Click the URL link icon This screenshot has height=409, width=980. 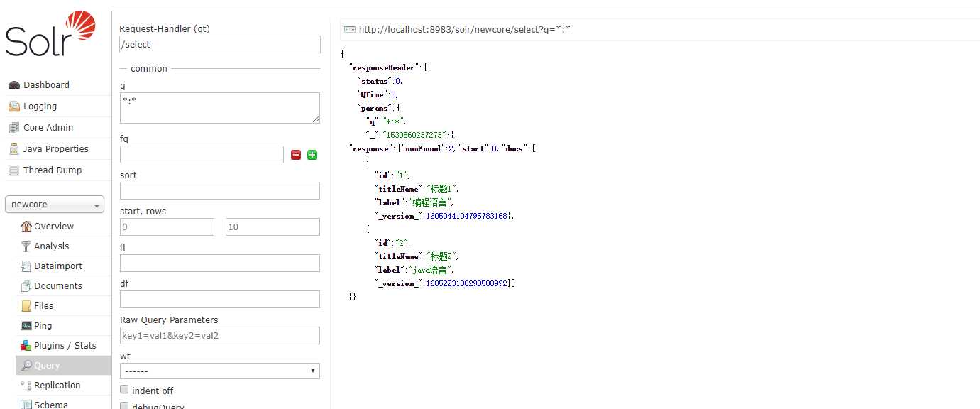click(349, 30)
